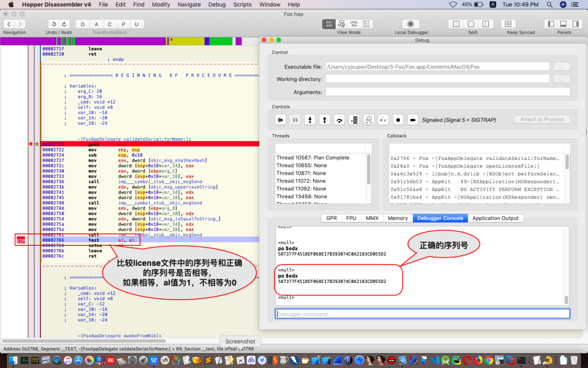The image size is (588, 368).
Task: Toggle the bottom panel
Action: click(x=563, y=24)
